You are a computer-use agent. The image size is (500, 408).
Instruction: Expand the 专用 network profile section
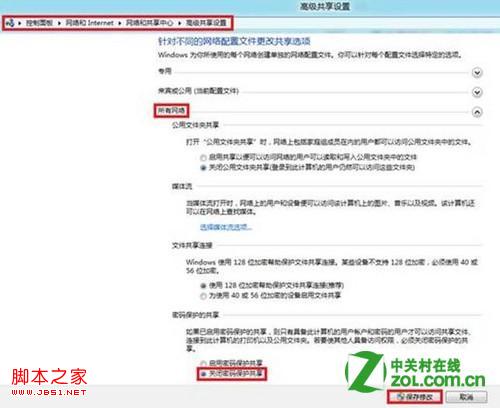point(477,72)
